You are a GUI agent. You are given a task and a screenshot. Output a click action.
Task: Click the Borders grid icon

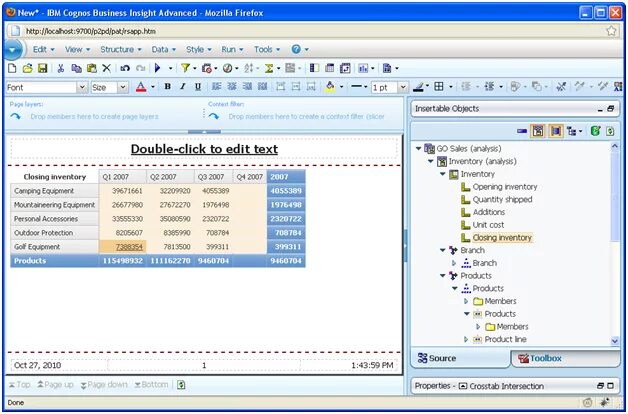439,87
